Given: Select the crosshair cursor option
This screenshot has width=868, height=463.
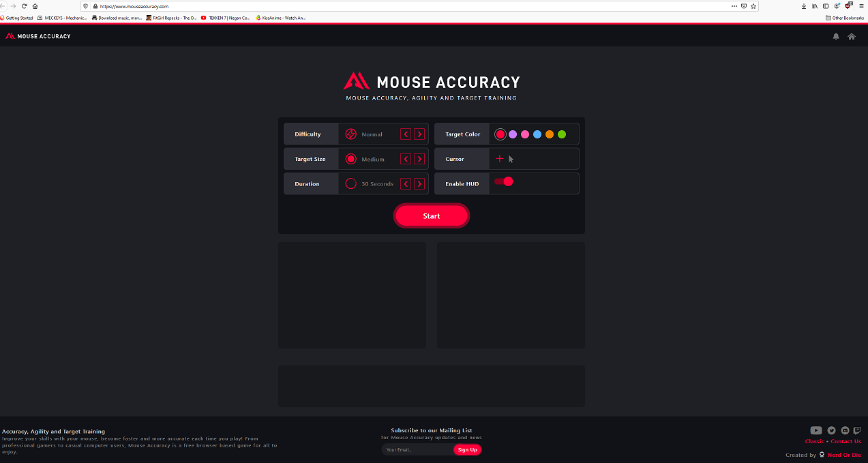Looking at the screenshot, I should tap(500, 159).
